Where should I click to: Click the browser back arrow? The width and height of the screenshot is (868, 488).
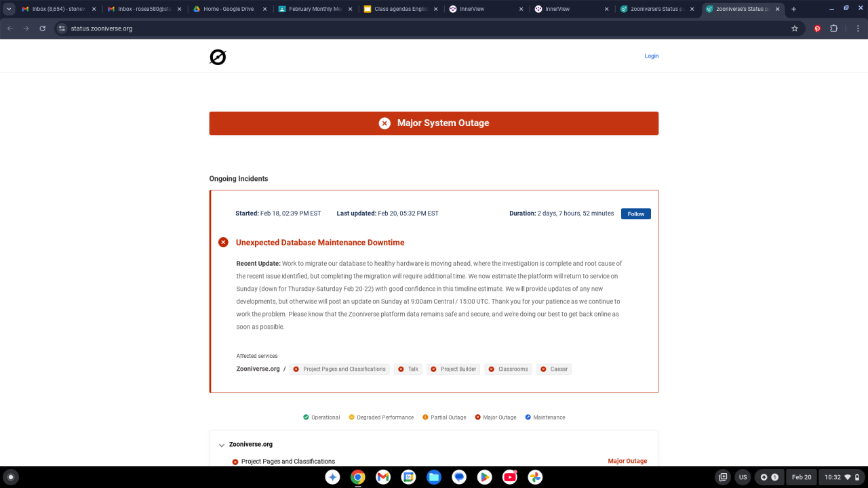click(10, 28)
